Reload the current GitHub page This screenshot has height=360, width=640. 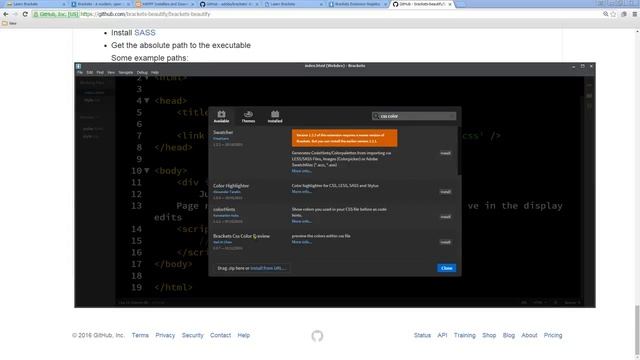point(25,14)
